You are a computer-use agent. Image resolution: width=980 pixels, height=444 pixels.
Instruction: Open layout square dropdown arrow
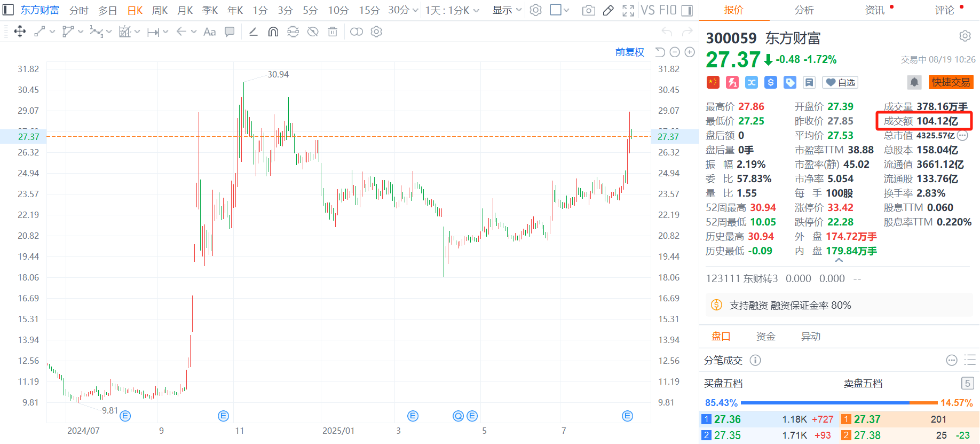tap(566, 10)
